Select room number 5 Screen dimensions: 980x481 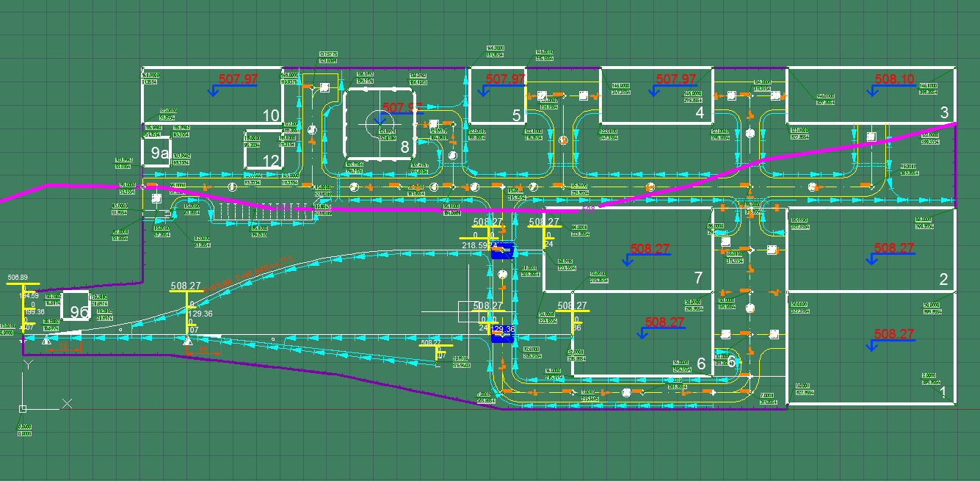coord(517,115)
